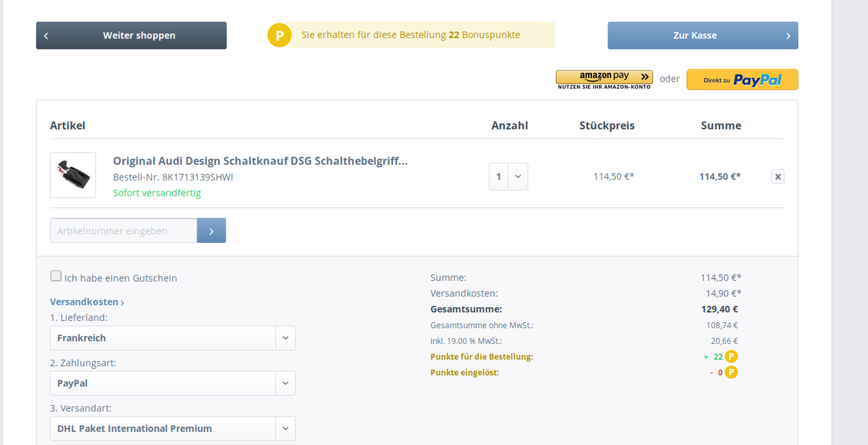Submit article number with the arrow button
Screen dimensions: 868x445
coord(212,231)
